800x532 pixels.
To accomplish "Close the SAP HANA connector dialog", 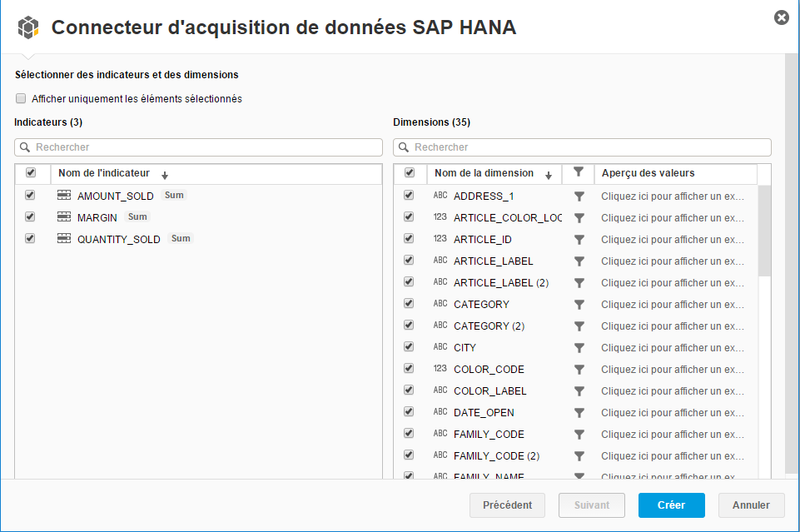I will 782,17.
